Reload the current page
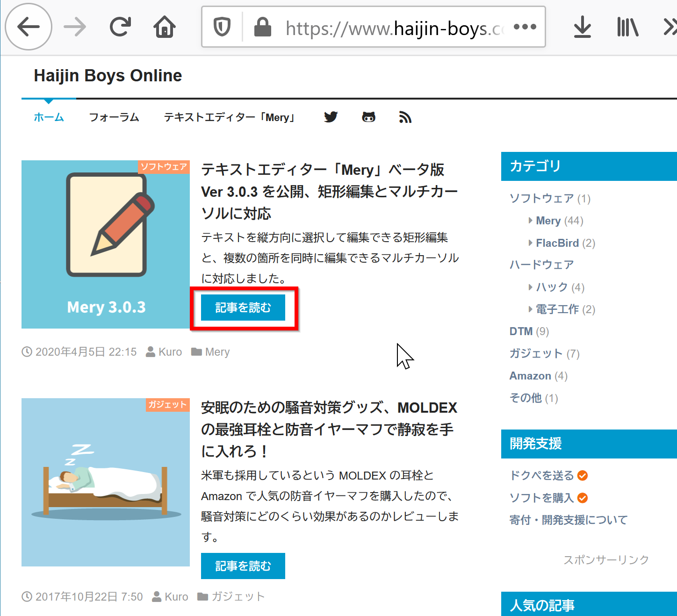 pos(120,27)
